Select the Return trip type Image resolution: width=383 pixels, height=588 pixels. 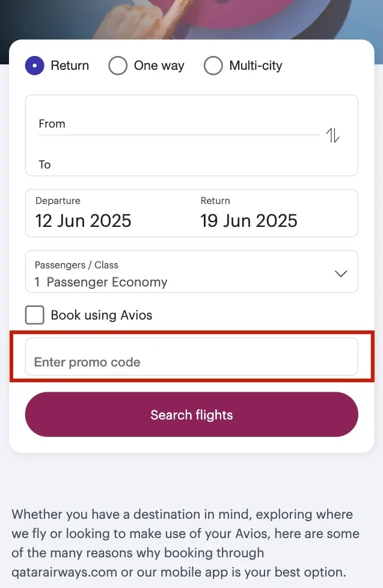click(34, 65)
